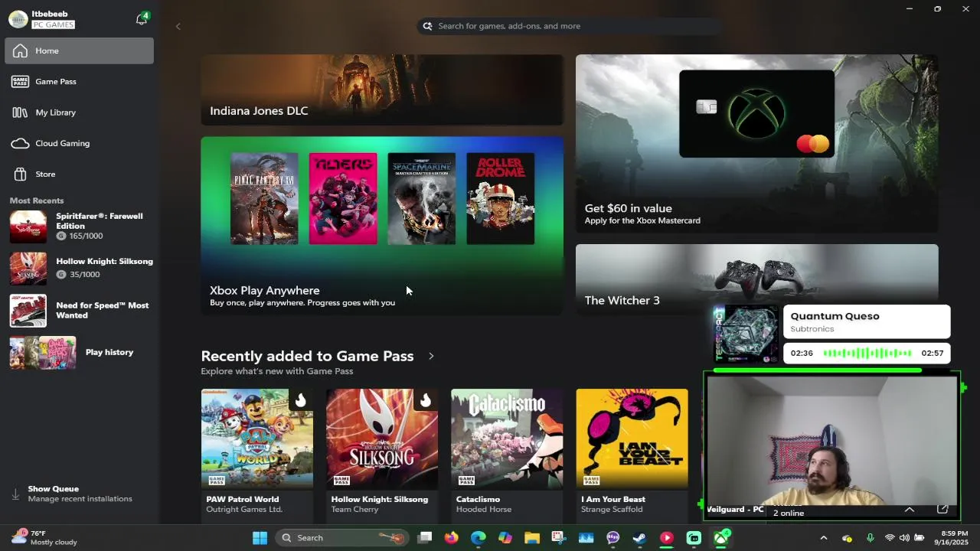The image size is (980, 551).
Task: Open The Witcher 3 banner
Action: (756, 279)
